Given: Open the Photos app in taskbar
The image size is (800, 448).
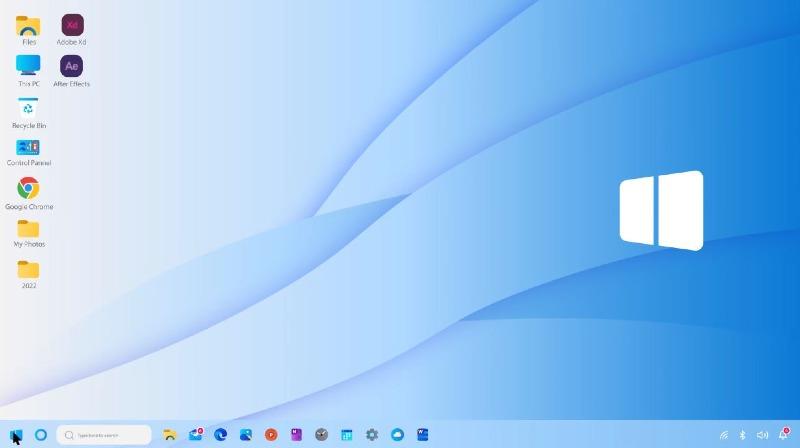Looking at the screenshot, I should [246, 435].
